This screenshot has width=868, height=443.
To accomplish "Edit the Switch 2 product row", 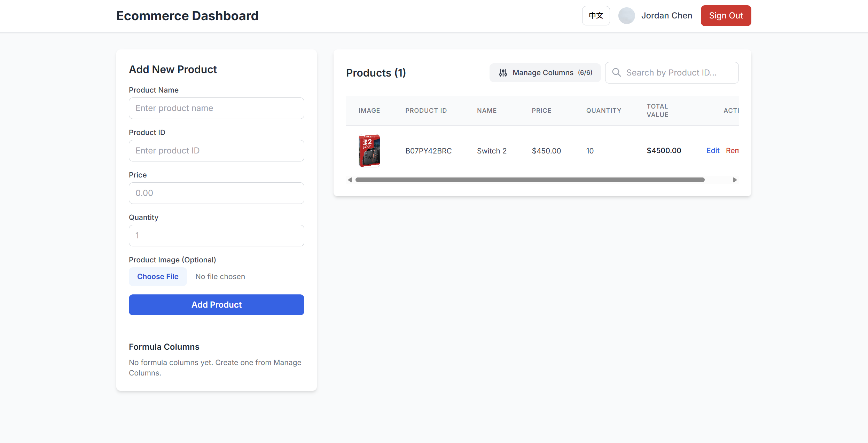I will (x=713, y=151).
